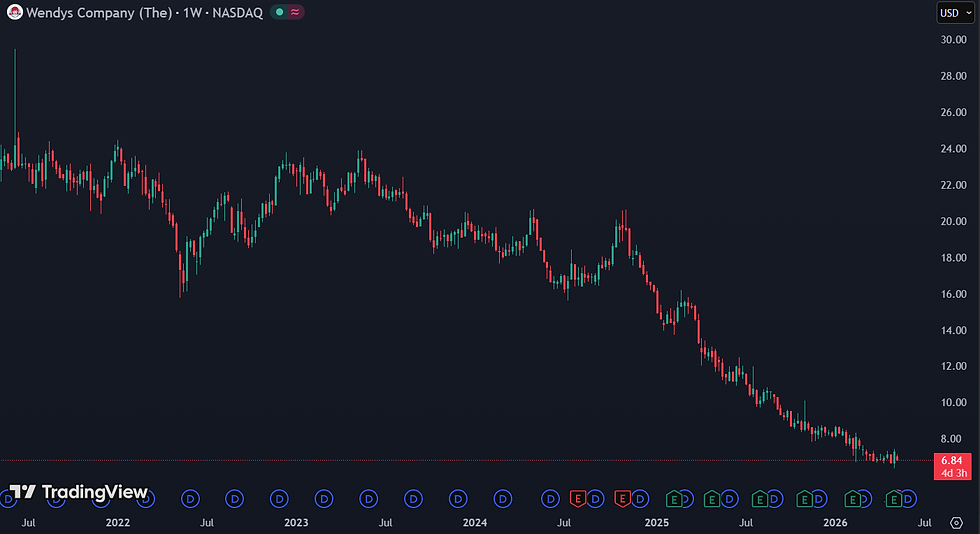Open the USD currency dropdown
The image size is (980, 534).
point(955,13)
